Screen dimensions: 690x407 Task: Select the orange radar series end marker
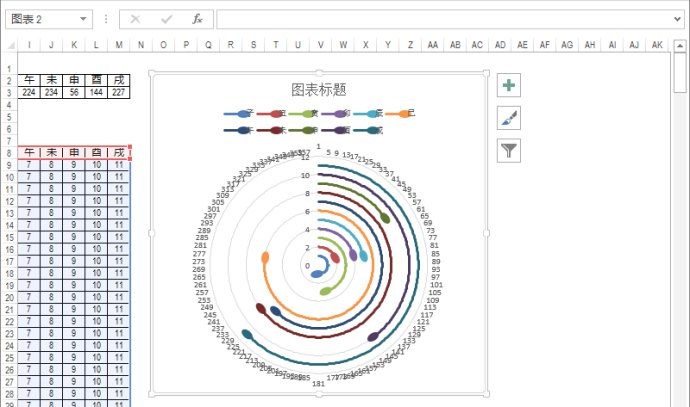click(265, 257)
